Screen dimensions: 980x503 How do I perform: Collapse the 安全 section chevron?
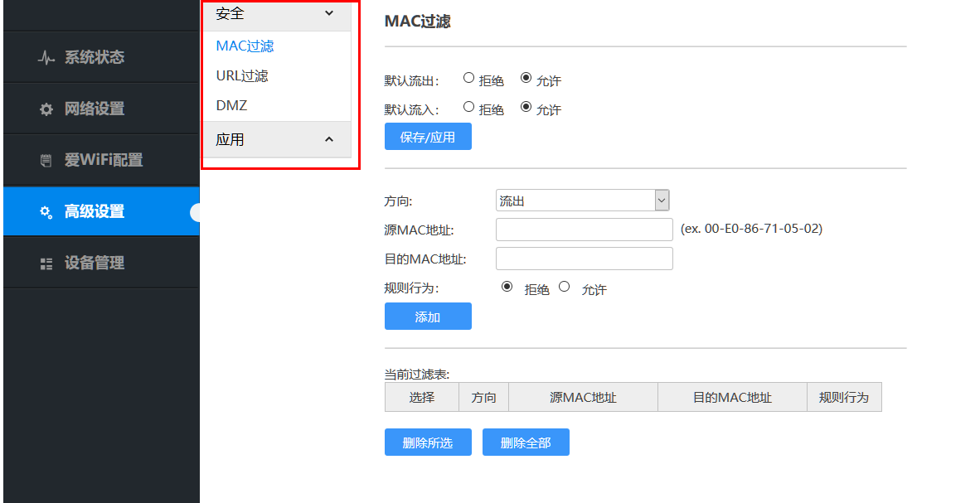tap(328, 13)
